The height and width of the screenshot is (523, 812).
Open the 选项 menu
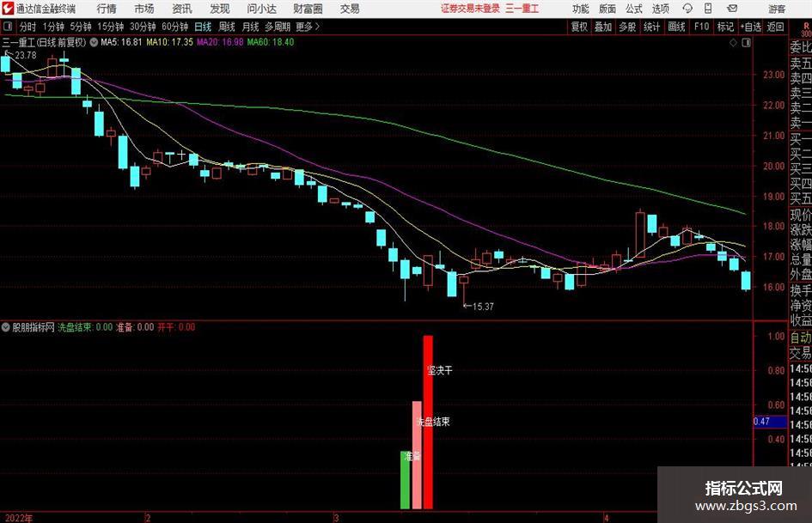click(660, 9)
